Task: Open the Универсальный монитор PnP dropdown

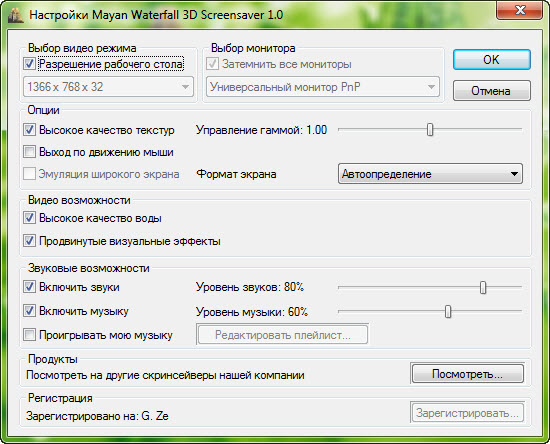Action: [x=323, y=87]
